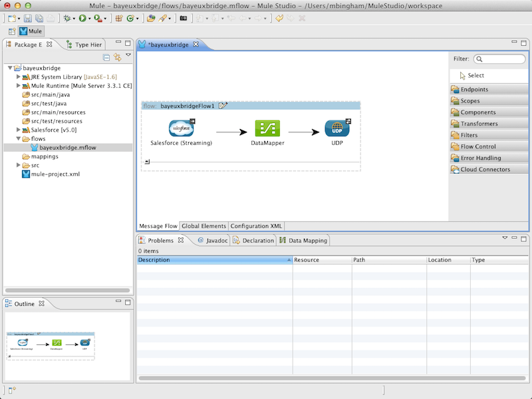Image resolution: width=532 pixels, height=399 pixels.
Task: Expand the JRE System Library node
Action: coord(19,76)
